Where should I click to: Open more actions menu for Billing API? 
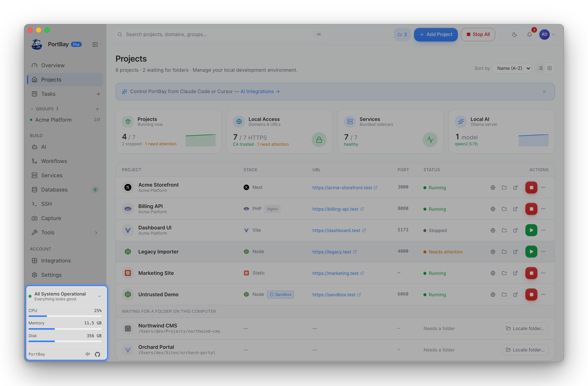543,209
